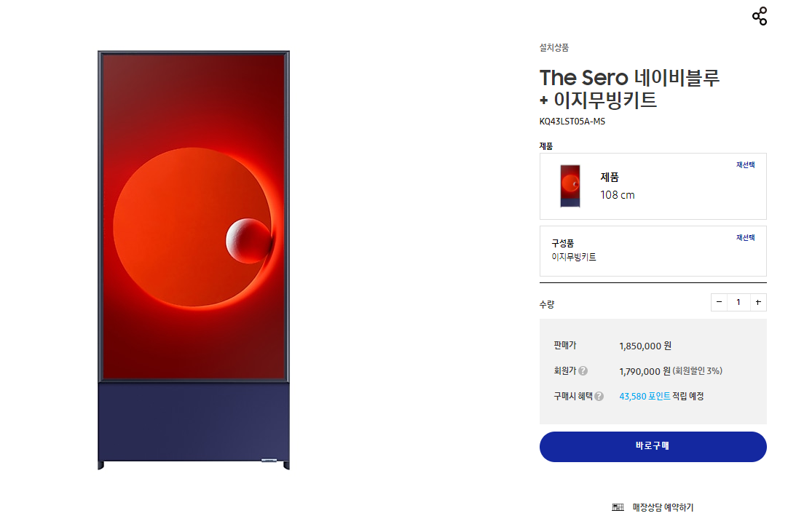Click the small Sero product thumbnail
Viewport: 788px width, 532px height.
point(570,186)
